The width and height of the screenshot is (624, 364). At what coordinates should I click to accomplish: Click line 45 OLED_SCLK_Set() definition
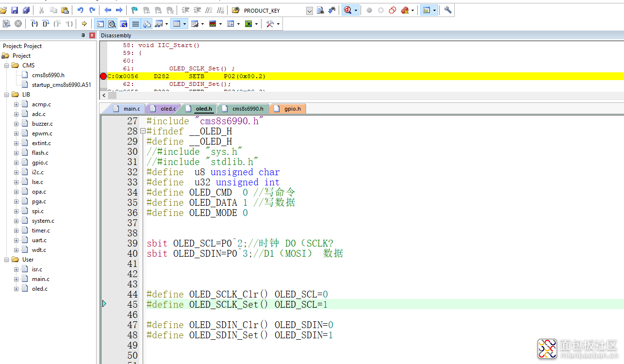click(x=237, y=304)
